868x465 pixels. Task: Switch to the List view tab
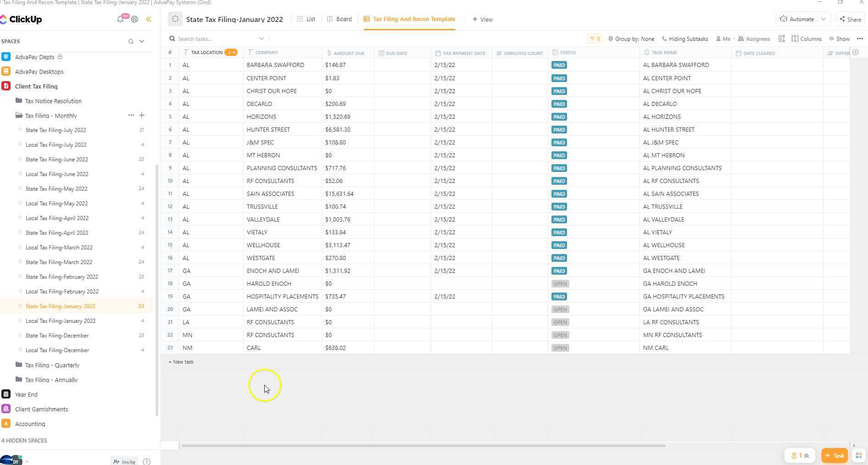(306, 19)
